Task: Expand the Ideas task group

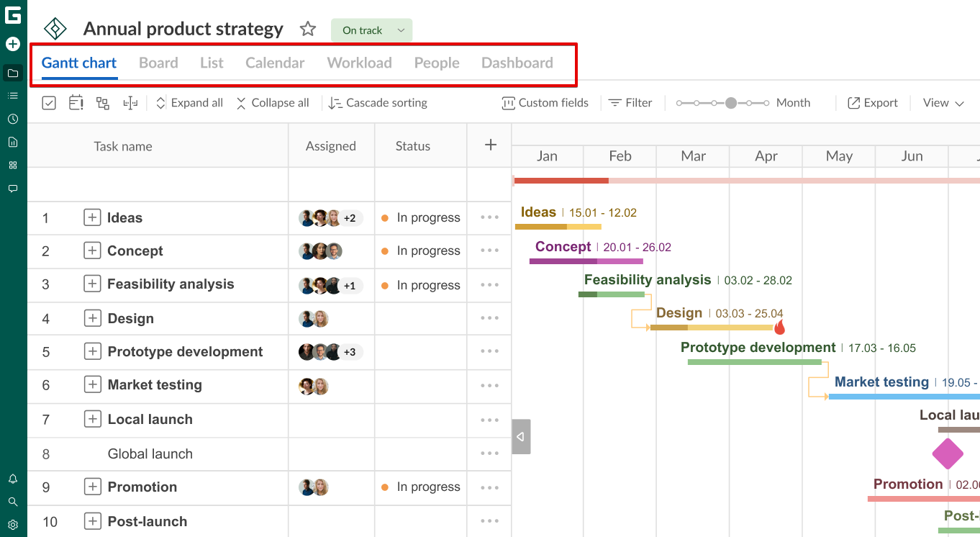Action: [x=92, y=217]
